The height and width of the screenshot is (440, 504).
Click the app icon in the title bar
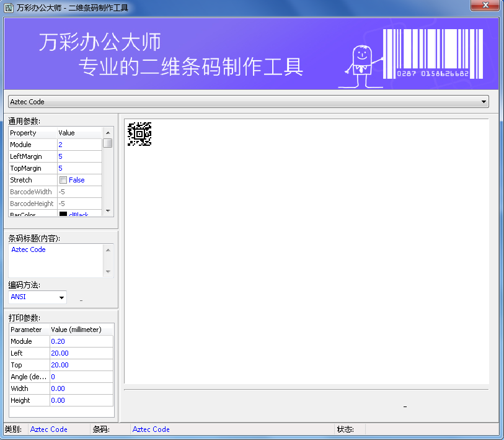[9, 6]
